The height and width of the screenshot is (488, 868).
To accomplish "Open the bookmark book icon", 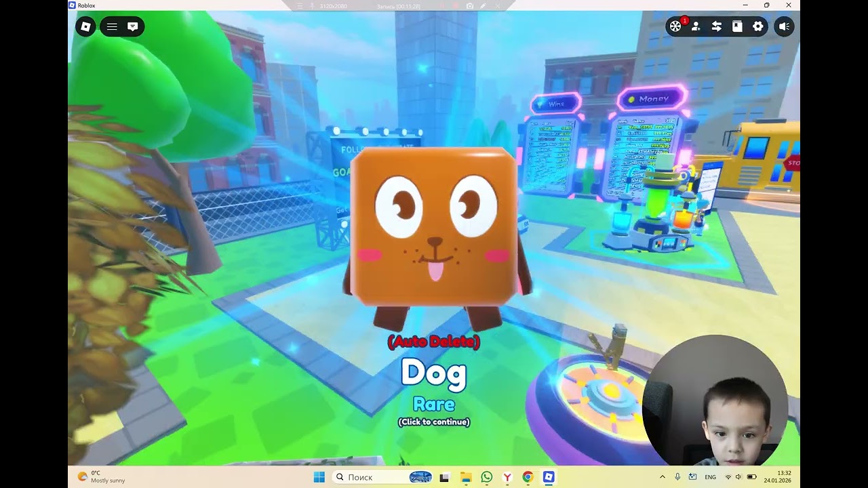I will pos(737,26).
